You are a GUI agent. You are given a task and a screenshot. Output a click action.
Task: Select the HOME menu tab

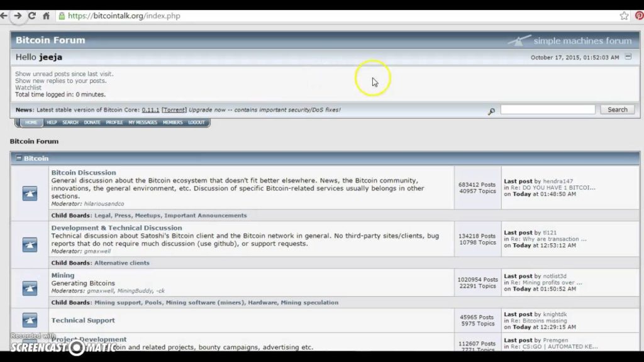click(31, 123)
